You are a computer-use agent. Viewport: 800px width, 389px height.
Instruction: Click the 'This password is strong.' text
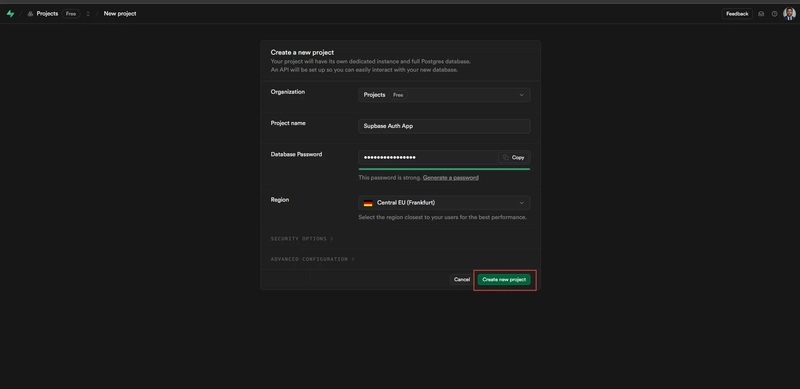click(390, 178)
